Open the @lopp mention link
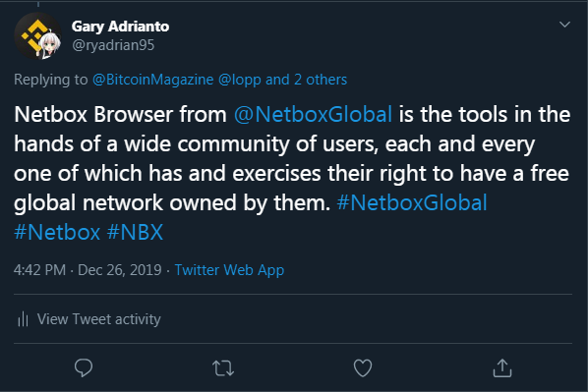Screen dimensions: 588x392 [x=240, y=80]
